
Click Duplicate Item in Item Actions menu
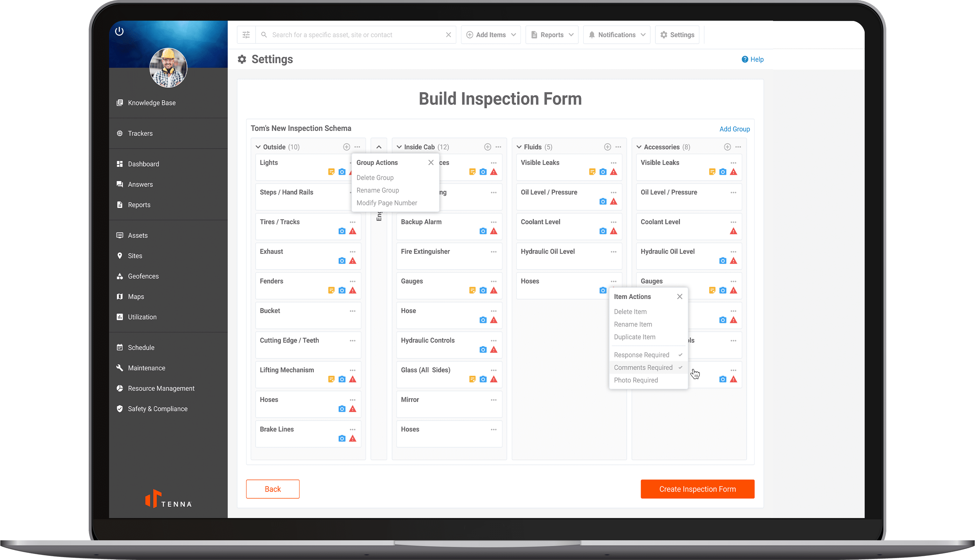(x=634, y=337)
